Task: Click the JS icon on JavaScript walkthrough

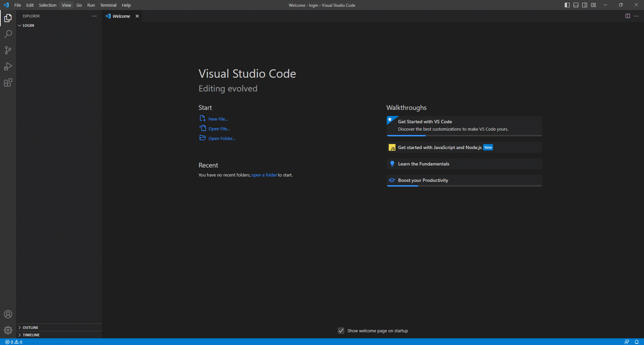Action: [x=392, y=148]
